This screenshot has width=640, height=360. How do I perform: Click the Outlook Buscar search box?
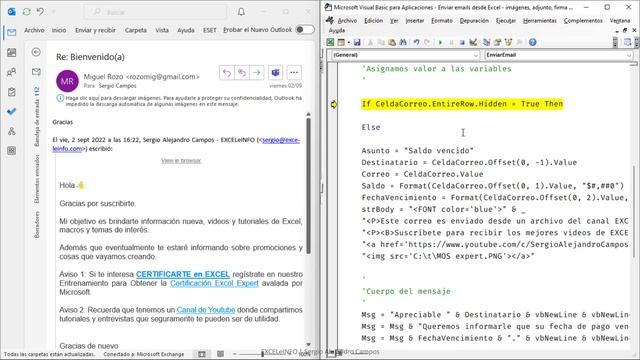[x=155, y=12]
